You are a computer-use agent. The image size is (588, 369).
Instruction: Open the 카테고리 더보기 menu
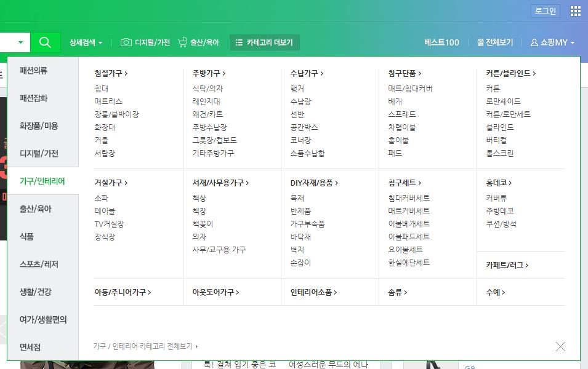coord(264,42)
